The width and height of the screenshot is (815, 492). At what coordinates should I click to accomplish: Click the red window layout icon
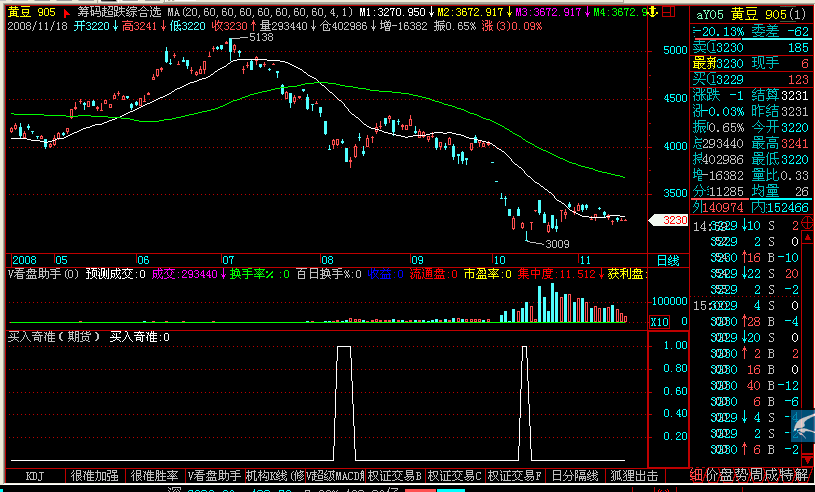point(669,11)
